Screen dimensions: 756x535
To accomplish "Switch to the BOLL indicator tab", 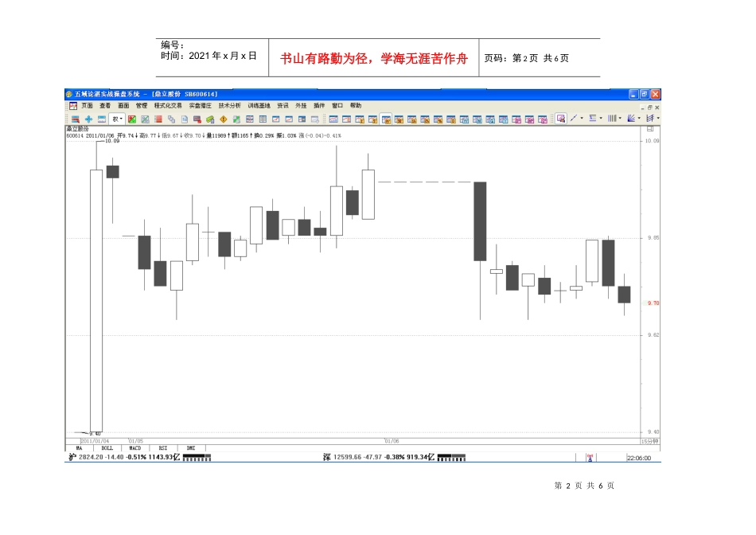I will click(x=107, y=448).
